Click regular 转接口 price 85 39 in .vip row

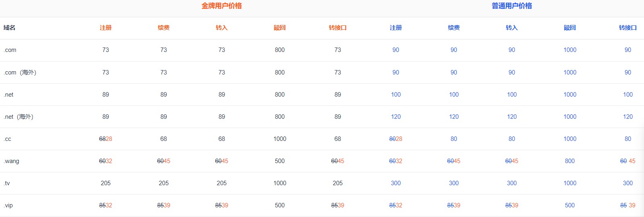[627, 205]
